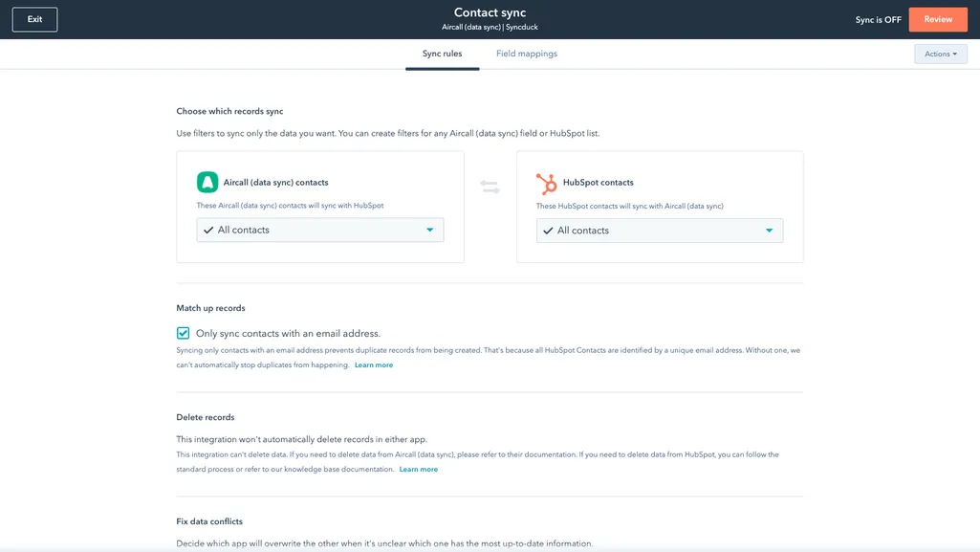Click the Sync is OFF status text
980x552 pixels.
tap(877, 19)
